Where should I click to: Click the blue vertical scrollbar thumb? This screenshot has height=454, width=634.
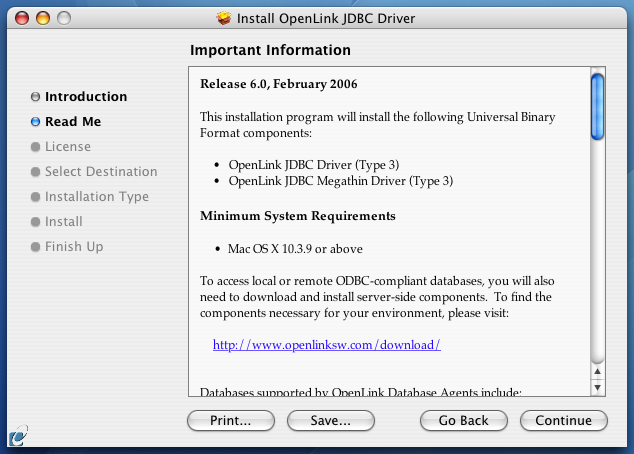click(x=597, y=108)
